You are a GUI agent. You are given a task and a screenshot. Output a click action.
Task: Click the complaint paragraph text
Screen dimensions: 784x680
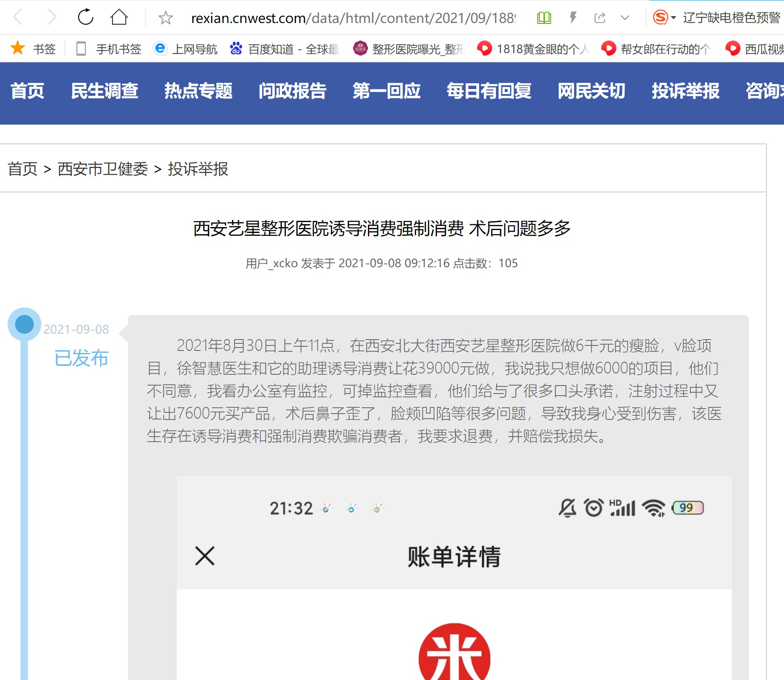434,391
